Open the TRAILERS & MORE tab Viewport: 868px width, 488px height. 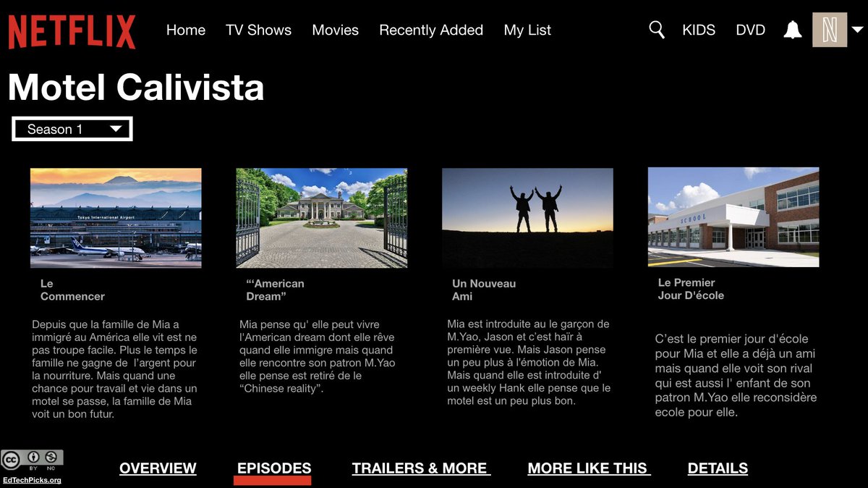click(x=421, y=468)
